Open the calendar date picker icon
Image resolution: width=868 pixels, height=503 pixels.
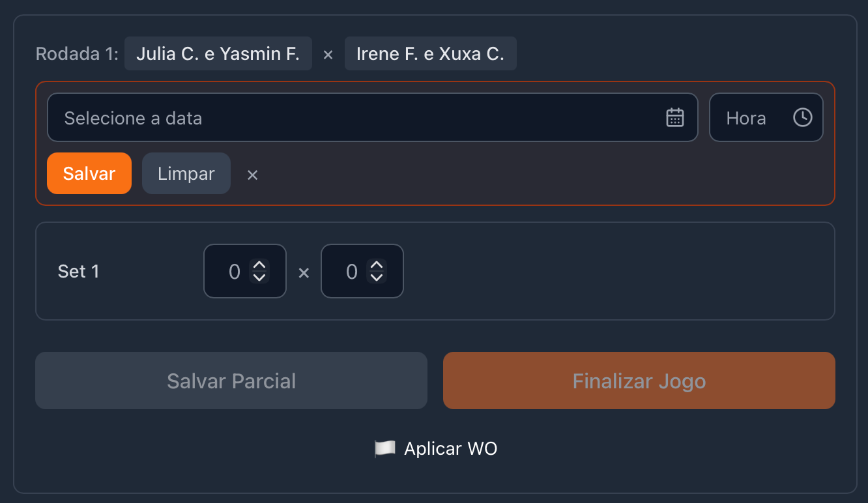tap(674, 117)
